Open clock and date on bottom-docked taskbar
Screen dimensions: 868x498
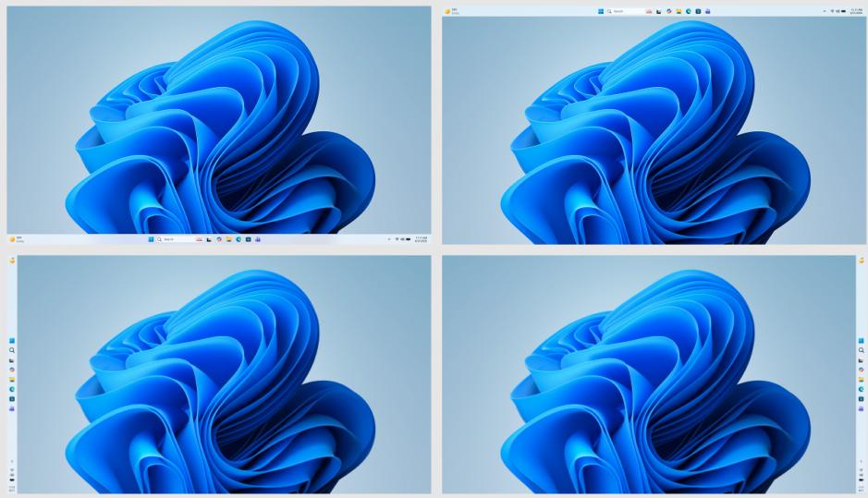(x=421, y=239)
